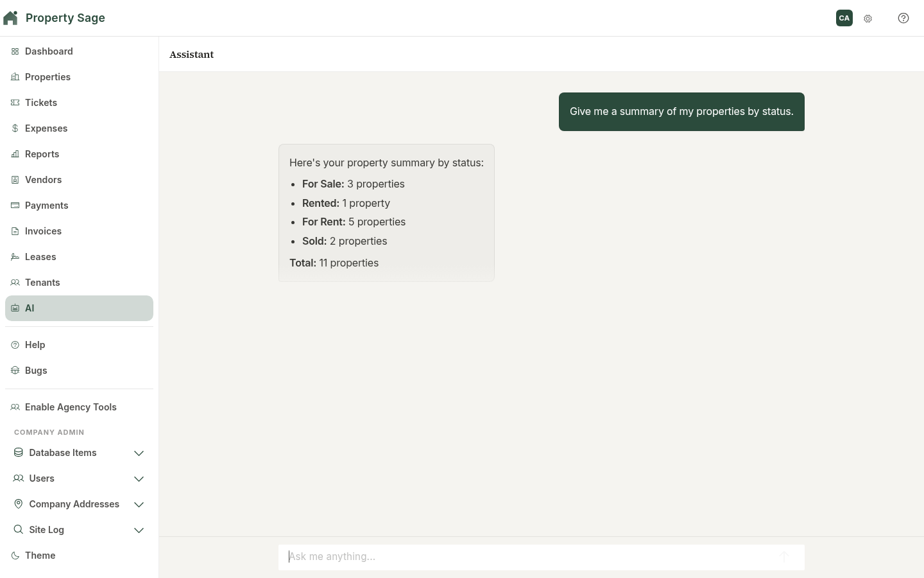Navigate to the Tenants page
Screen dimensions: 924x578
click(79, 283)
